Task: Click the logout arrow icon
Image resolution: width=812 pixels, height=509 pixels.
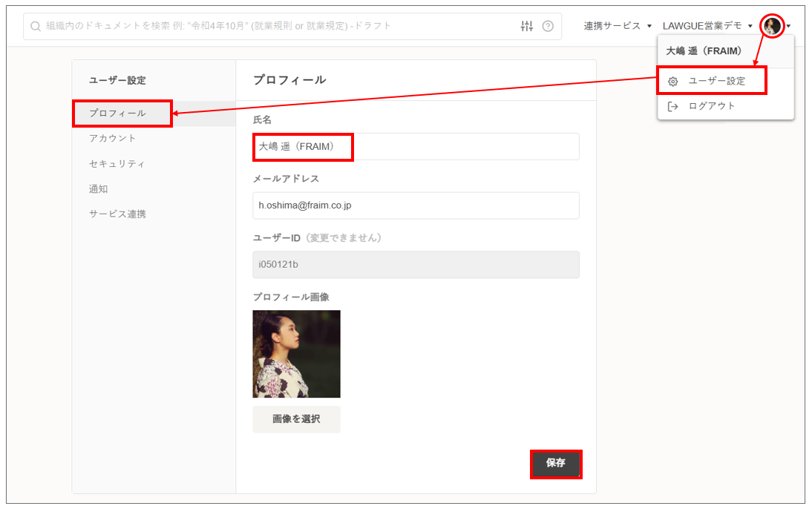Action: click(x=673, y=106)
